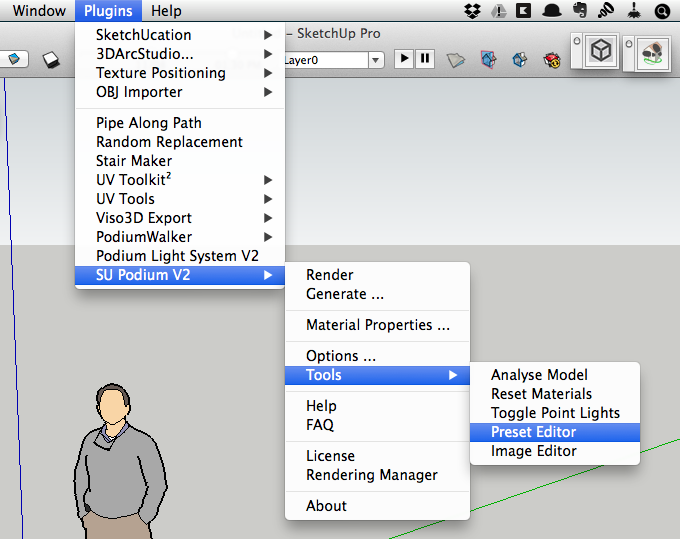This screenshot has width=680, height=539.
Task: Click the gray folded shape toolbar icon
Action: [x=455, y=60]
